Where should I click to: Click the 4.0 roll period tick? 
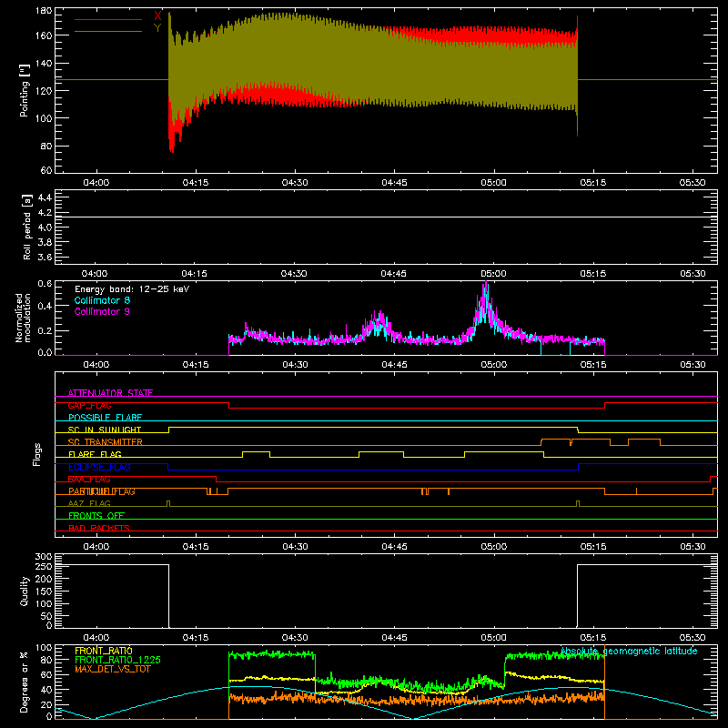click(x=45, y=227)
